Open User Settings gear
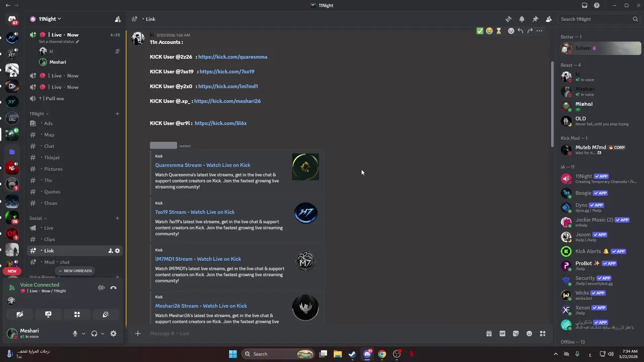This screenshot has height=362, width=644. 113,333
